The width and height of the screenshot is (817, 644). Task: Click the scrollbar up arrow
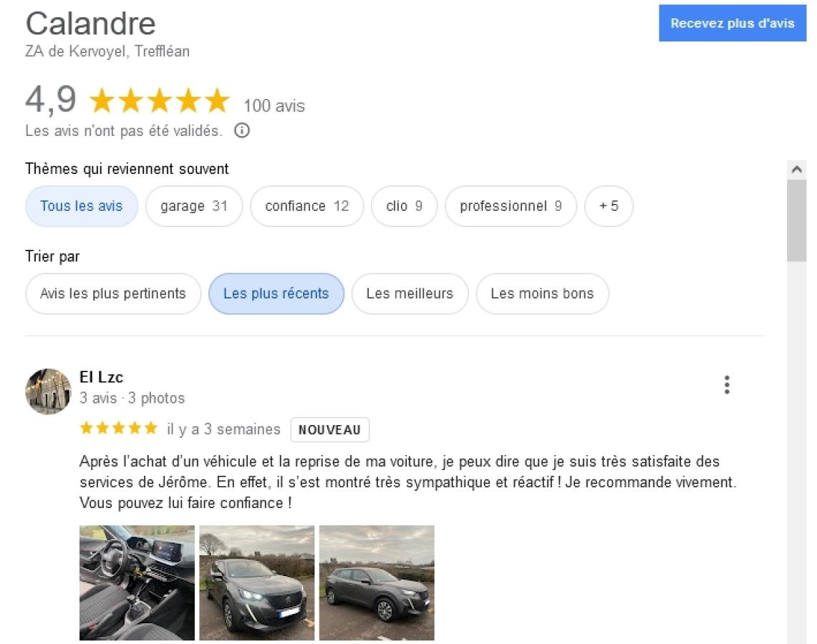[797, 169]
